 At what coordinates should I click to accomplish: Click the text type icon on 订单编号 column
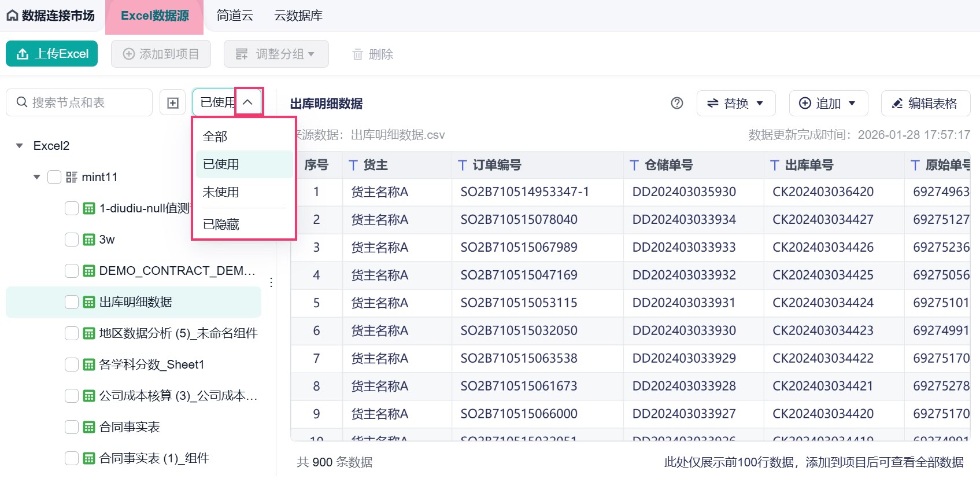coord(463,165)
